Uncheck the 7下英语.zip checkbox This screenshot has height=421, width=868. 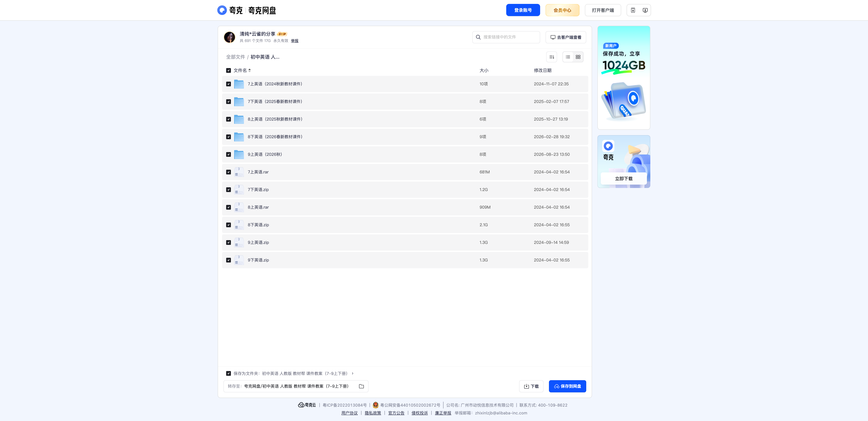pos(229,190)
